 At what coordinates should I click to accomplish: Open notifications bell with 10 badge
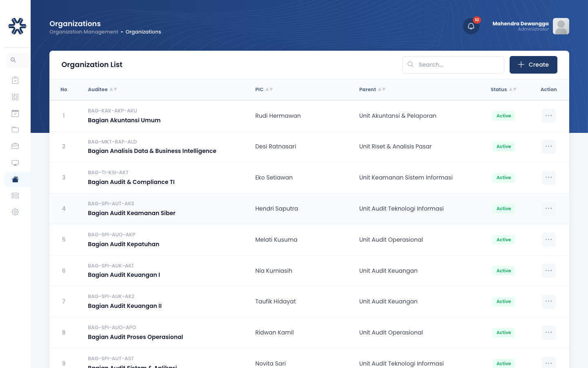click(471, 26)
